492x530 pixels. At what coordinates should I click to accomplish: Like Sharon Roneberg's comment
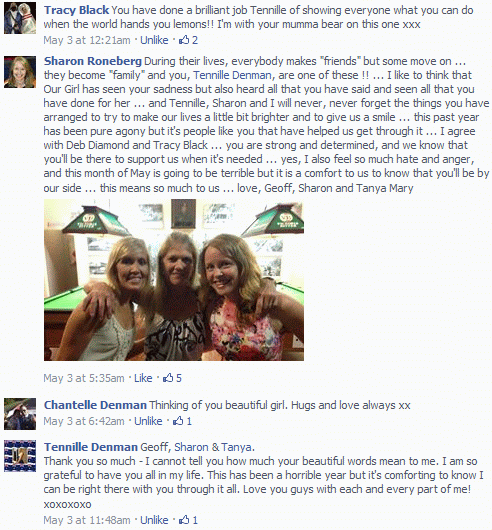(x=143, y=378)
